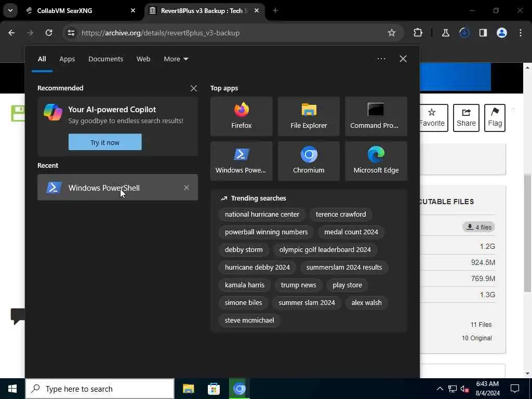Screen dimensions: 532x399
Task: Expand the More dropdown in search panel
Action: click(176, 59)
